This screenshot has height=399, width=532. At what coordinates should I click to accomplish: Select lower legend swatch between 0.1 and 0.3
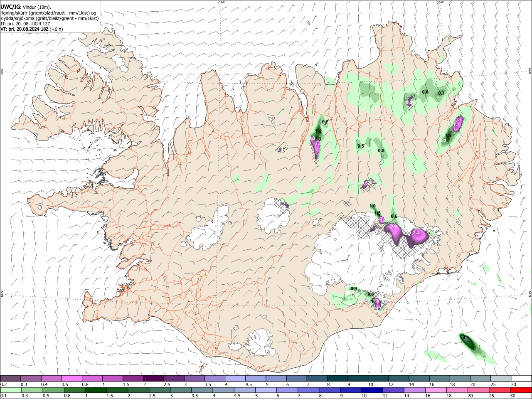coord(10,390)
